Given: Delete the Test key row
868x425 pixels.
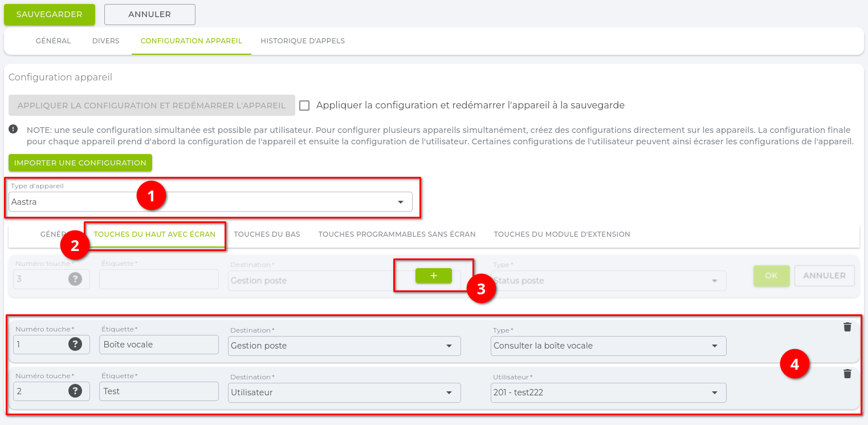Looking at the screenshot, I should [847, 374].
